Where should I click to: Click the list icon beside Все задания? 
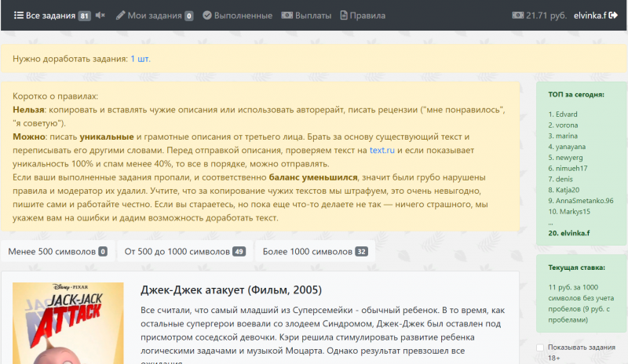click(18, 15)
